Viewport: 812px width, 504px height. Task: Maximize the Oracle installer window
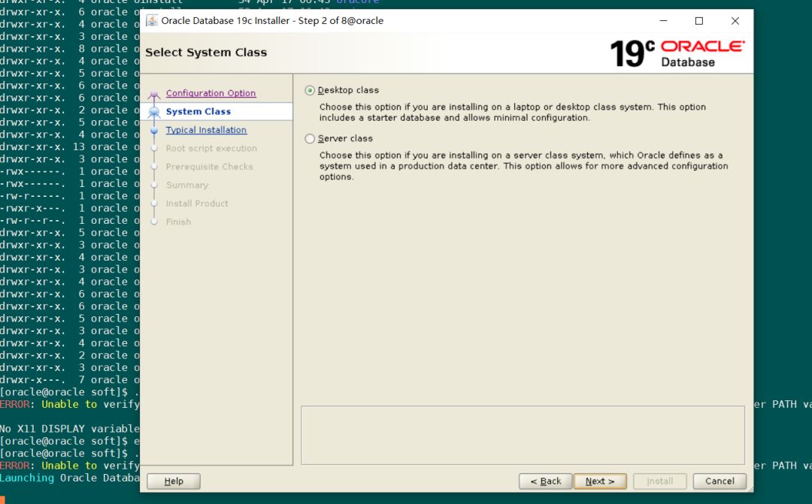click(699, 21)
